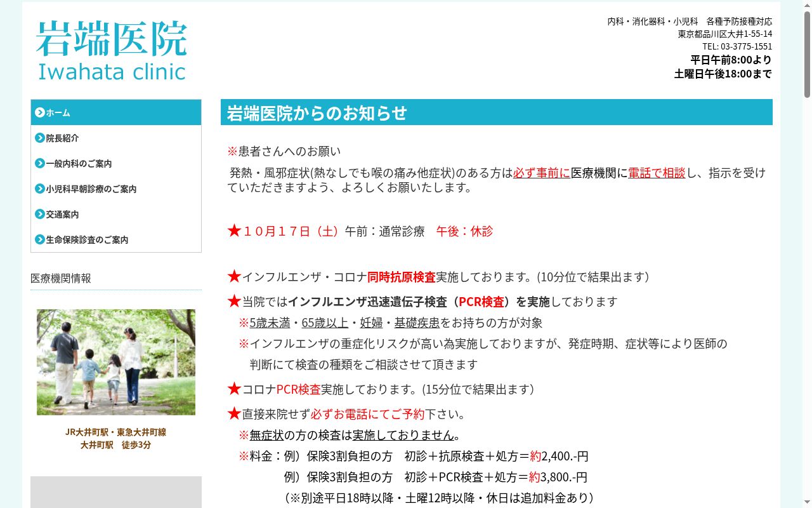The width and height of the screenshot is (812, 508).
Task: Click the caption JR大井町駅・東急大井町線
Action: (115, 432)
